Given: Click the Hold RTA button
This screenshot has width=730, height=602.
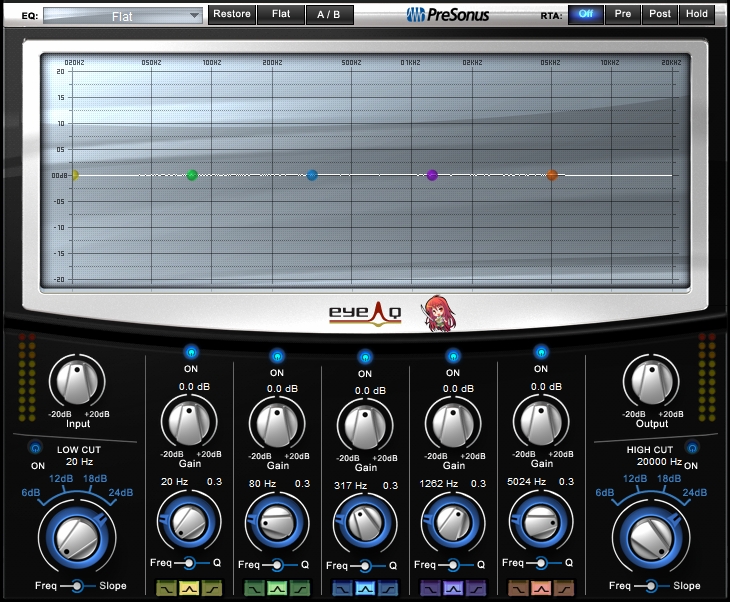Looking at the screenshot, I should click(x=696, y=14).
